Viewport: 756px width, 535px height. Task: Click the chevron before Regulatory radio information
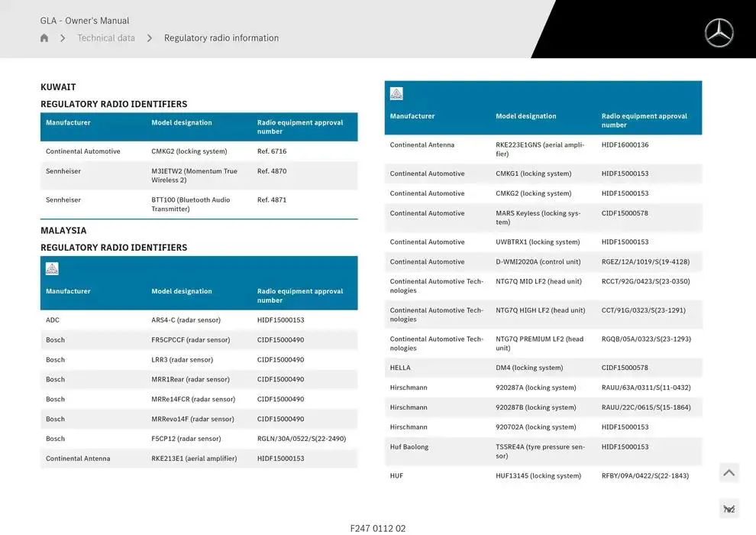click(150, 38)
